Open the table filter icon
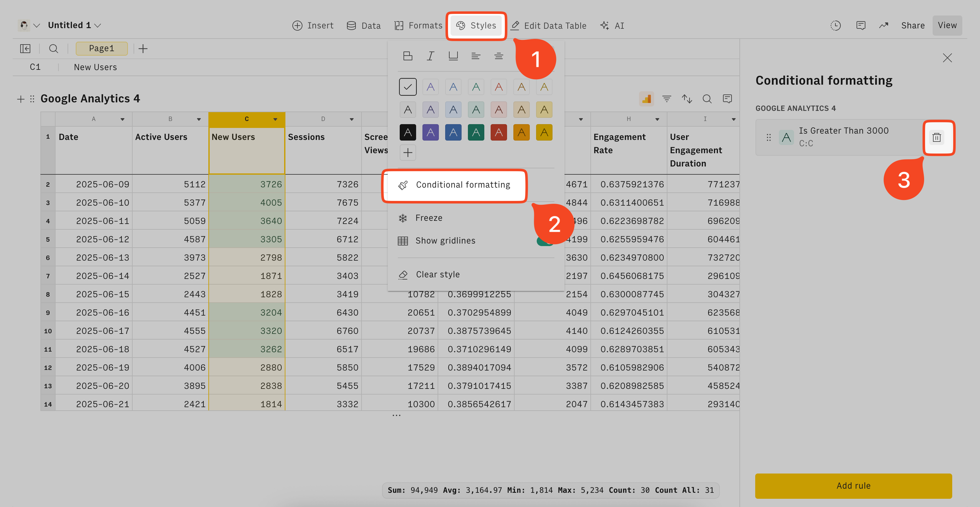 pyautogui.click(x=666, y=99)
